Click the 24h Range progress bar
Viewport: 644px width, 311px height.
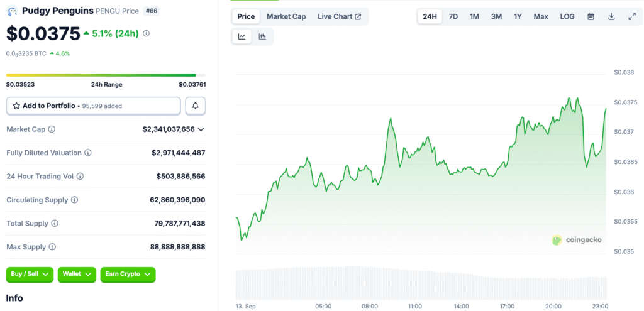coord(106,75)
